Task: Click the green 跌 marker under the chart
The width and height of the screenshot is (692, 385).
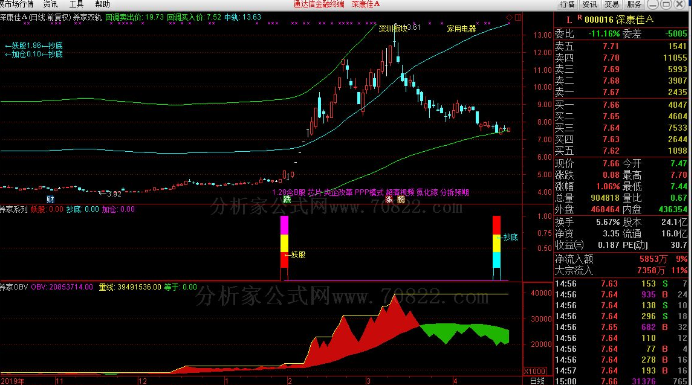Action: 287,200
